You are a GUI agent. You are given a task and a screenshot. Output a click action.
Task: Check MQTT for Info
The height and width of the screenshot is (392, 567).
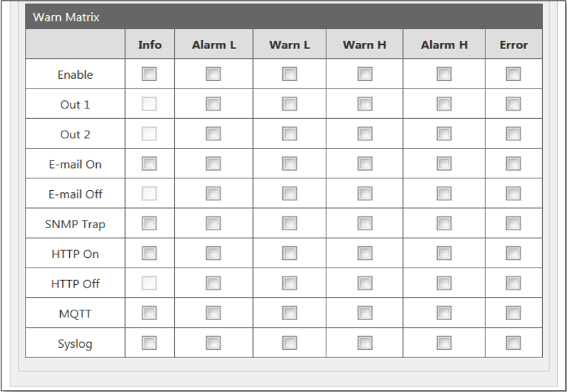coord(149,313)
